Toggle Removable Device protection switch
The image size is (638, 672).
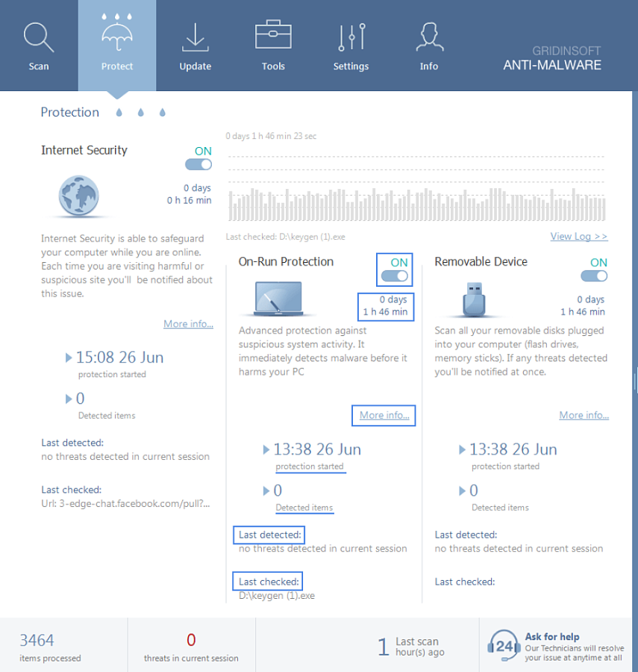[594, 276]
